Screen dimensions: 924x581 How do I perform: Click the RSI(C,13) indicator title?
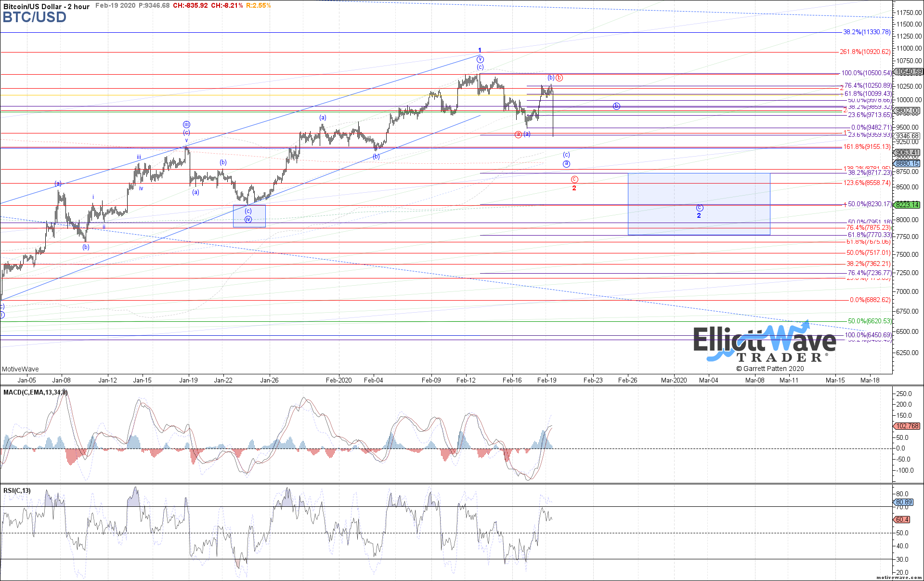(17, 490)
